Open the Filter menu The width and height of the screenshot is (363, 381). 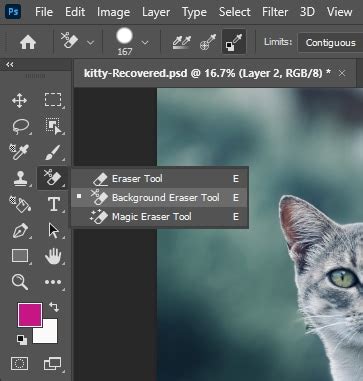point(275,12)
